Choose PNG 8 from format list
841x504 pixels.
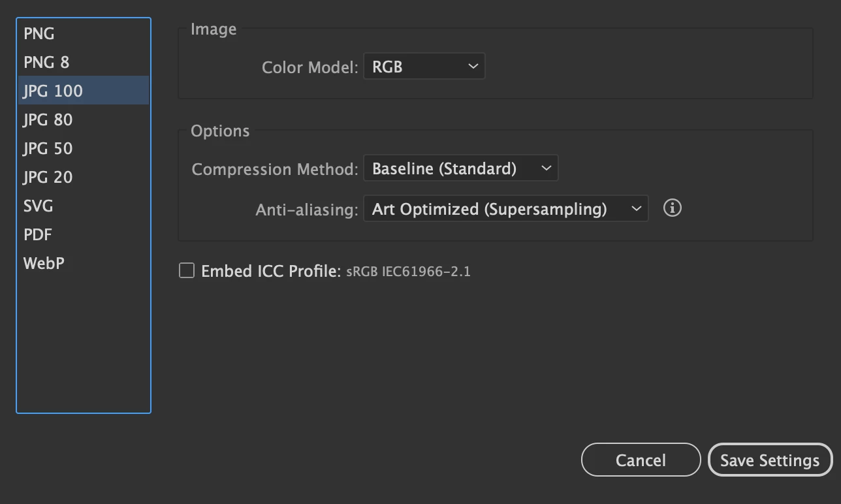[x=46, y=63]
